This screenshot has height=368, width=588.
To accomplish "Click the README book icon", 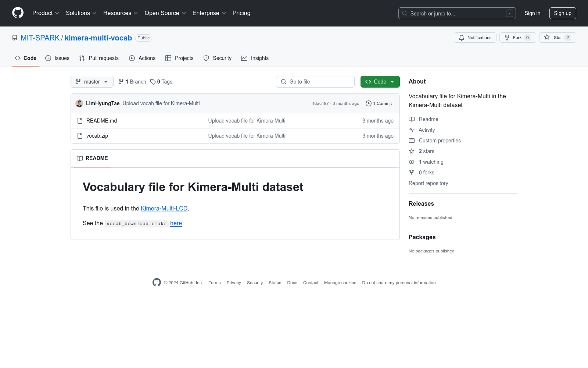I will 80,158.
